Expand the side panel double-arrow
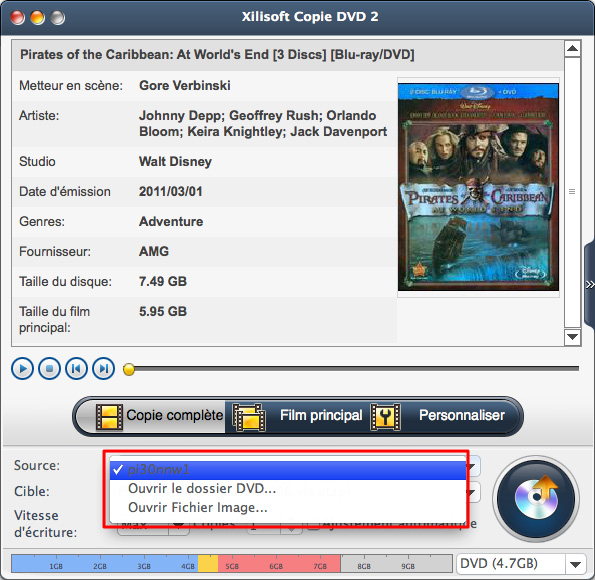The height and width of the screenshot is (580, 595). pos(590,285)
